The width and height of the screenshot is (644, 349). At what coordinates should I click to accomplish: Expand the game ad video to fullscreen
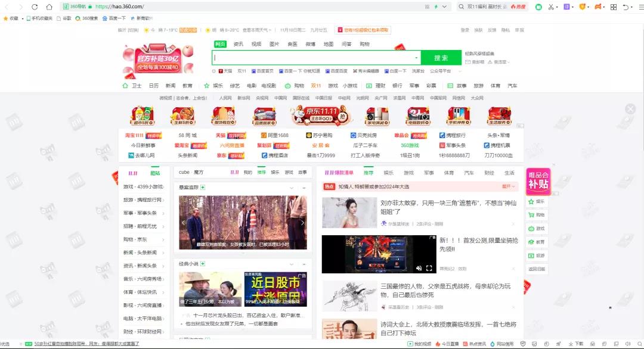[429, 268]
